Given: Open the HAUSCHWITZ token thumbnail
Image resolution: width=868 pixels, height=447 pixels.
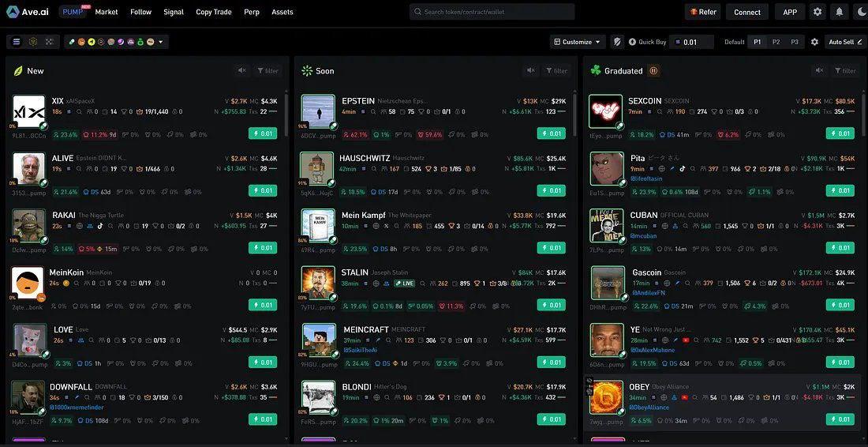Looking at the screenshot, I should [x=318, y=168].
